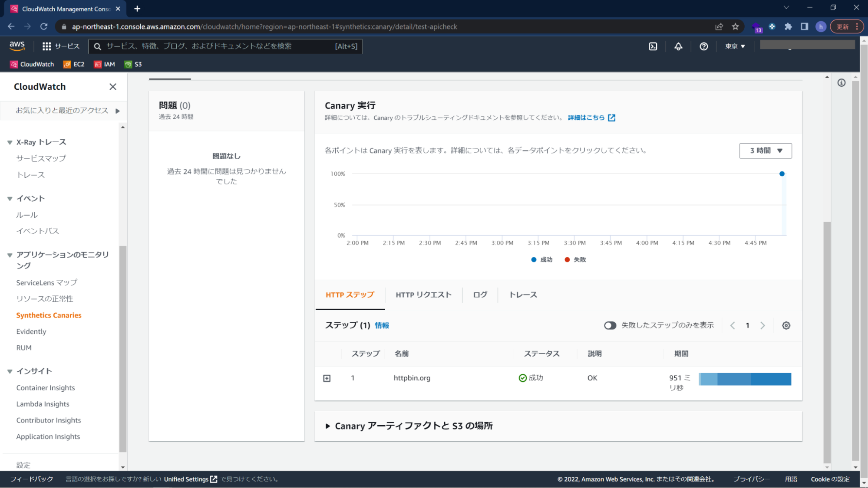Viewport: 868px width, 488px height.
Task: Click the 失敗 legend red swatch
Action: pyautogui.click(x=567, y=260)
